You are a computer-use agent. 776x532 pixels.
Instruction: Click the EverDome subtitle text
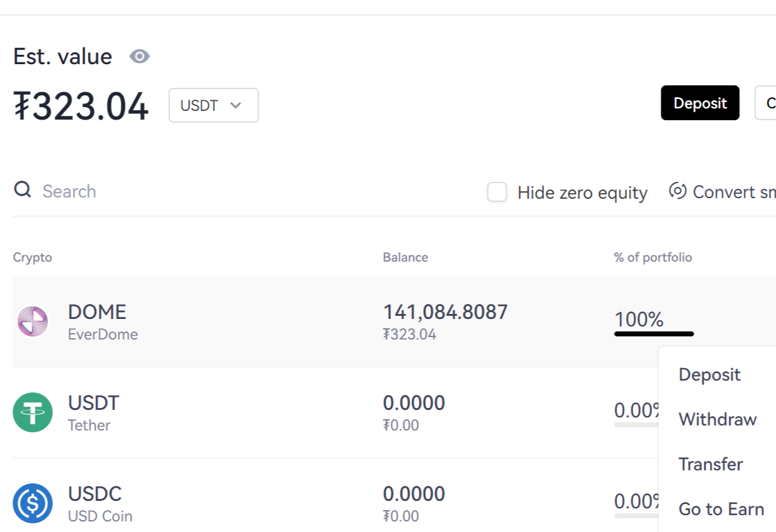103,335
